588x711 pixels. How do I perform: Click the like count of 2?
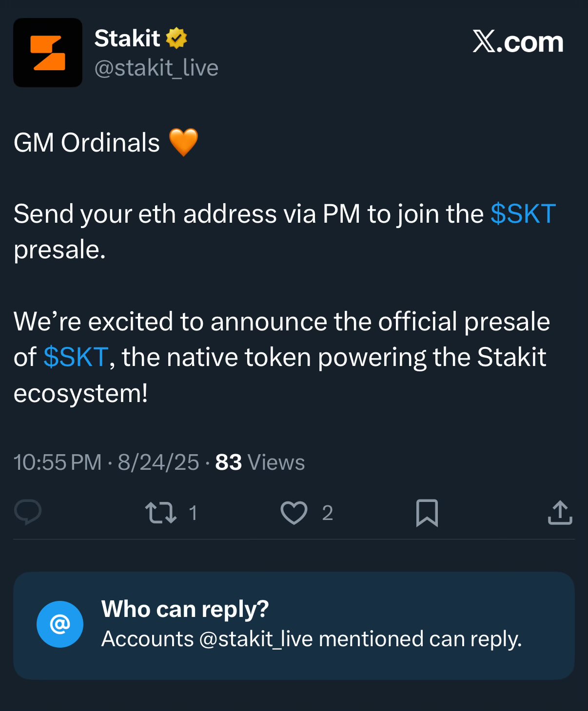[328, 513]
